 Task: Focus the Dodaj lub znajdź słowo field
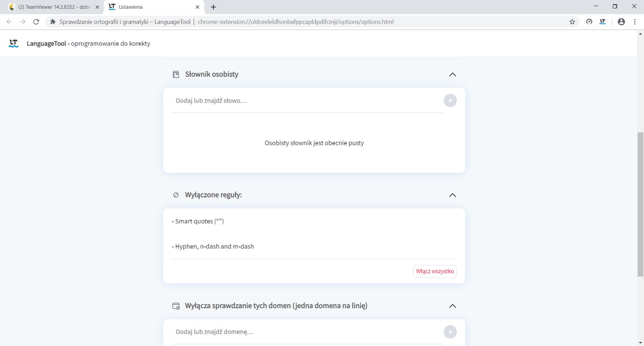point(307,100)
